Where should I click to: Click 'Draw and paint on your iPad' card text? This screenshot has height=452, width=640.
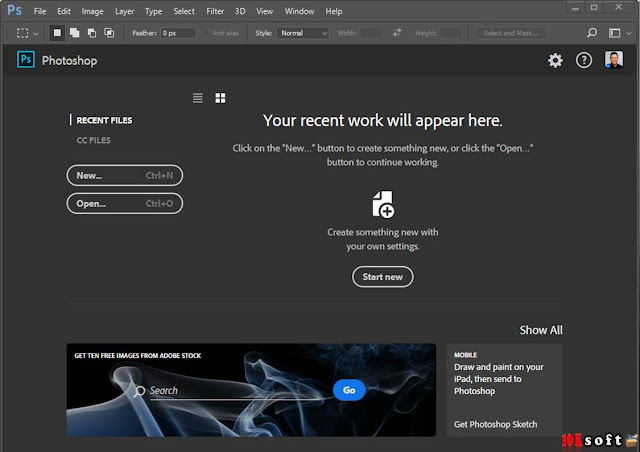pyautogui.click(x=499, y=379)
